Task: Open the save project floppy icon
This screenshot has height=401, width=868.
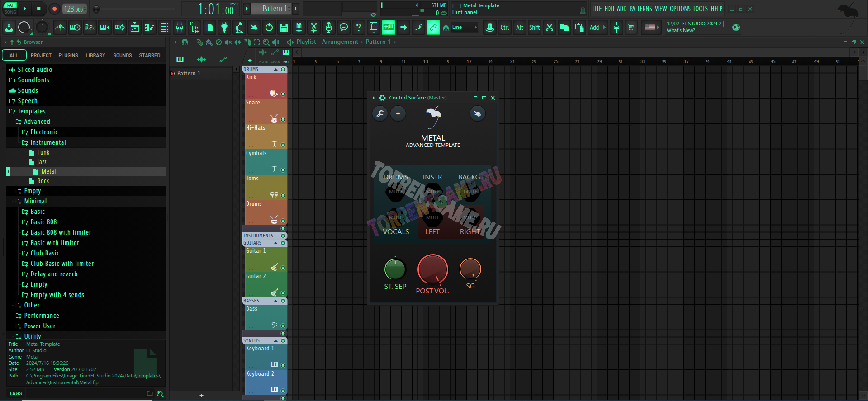Action: 284,28
